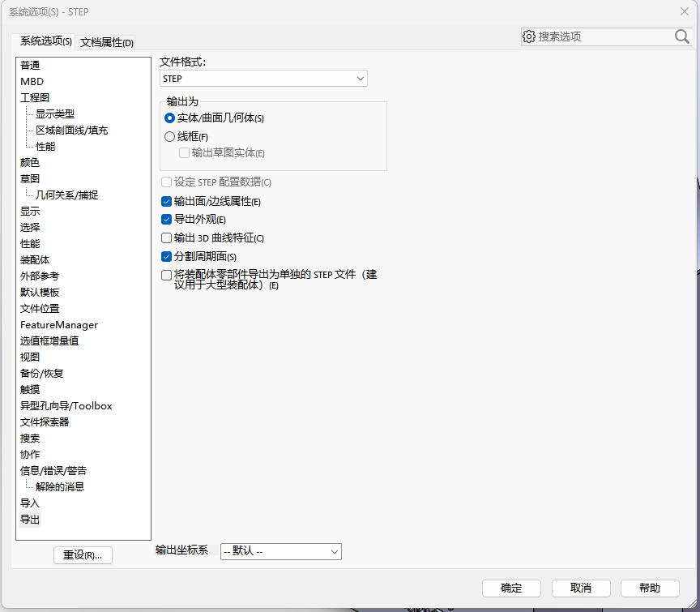Click the 取消 button

pyautogui.click(x=581, y=588)
